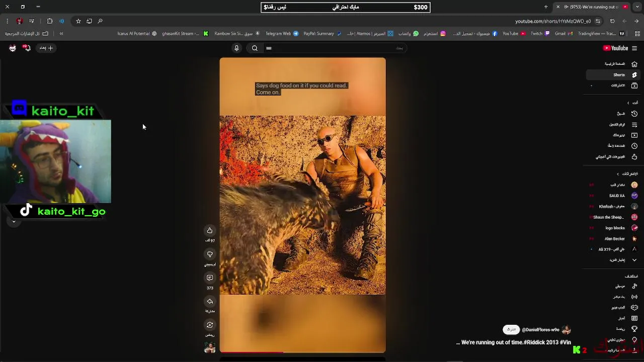644x362 pixels.
Task: Open Liked videos in the sidebar
Action: click(x=614, y=157)
